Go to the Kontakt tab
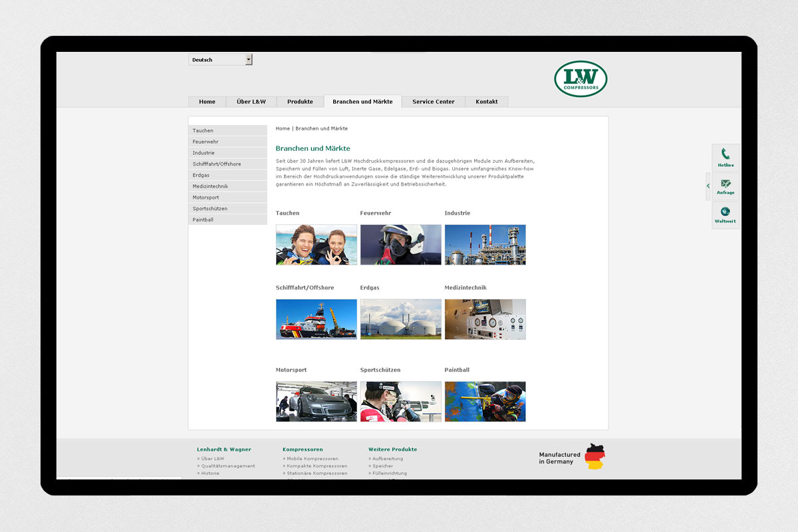Image resolution: width=798 pixels, height=532 pixels. 486,102
